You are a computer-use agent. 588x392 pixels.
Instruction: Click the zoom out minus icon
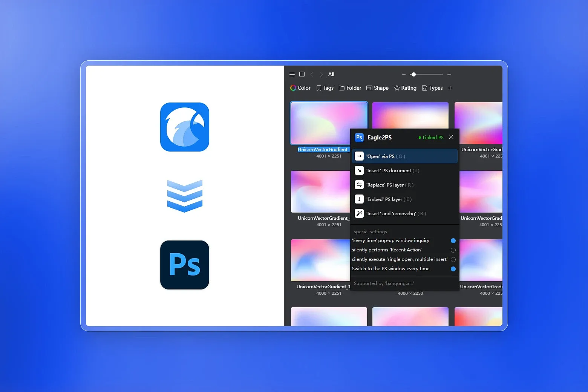tap(404, 75)
